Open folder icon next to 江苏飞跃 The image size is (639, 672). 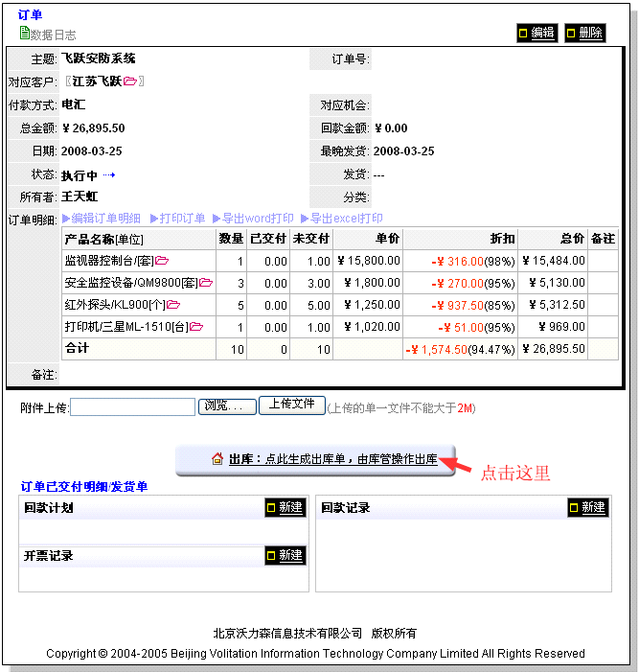130,81
